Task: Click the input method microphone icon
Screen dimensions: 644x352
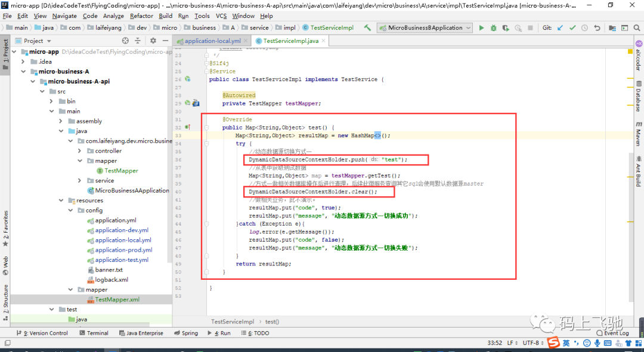Action: pyautogui.click(x=597, y=343)
